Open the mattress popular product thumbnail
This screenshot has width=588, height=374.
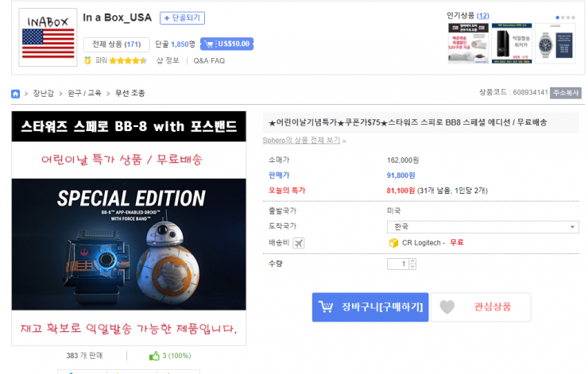click(468, 43)
